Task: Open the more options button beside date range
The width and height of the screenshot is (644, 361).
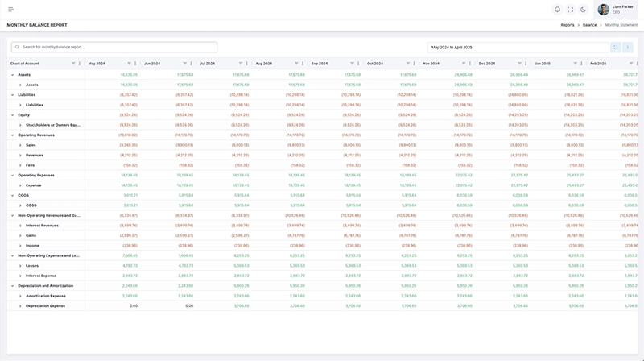Action: coord(628,48)
